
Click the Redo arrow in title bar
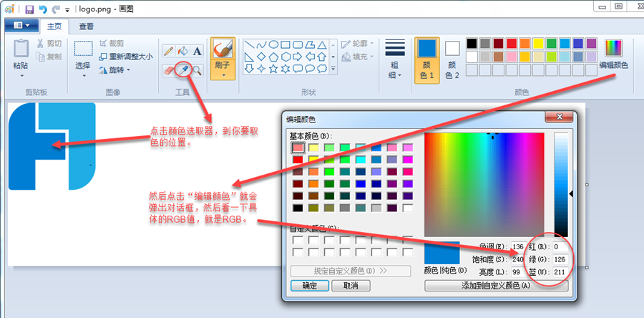coord(55,9)
